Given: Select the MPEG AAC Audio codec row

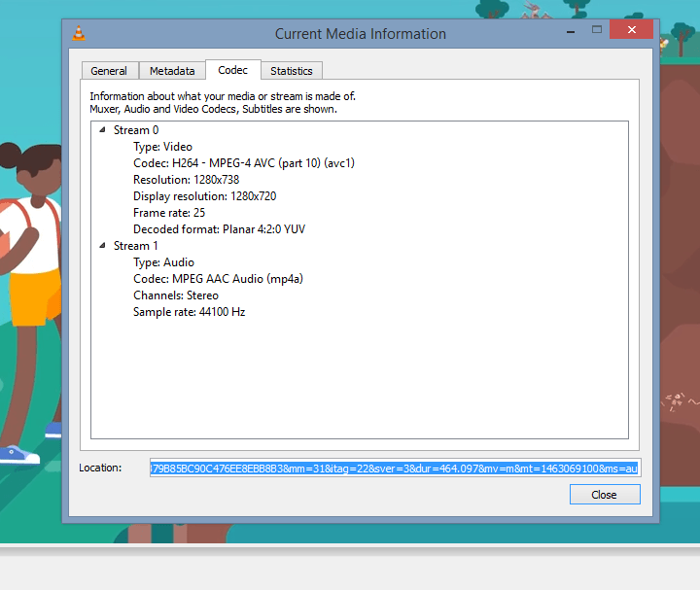Looking at the screenshot, I should (x=217, y=279).
